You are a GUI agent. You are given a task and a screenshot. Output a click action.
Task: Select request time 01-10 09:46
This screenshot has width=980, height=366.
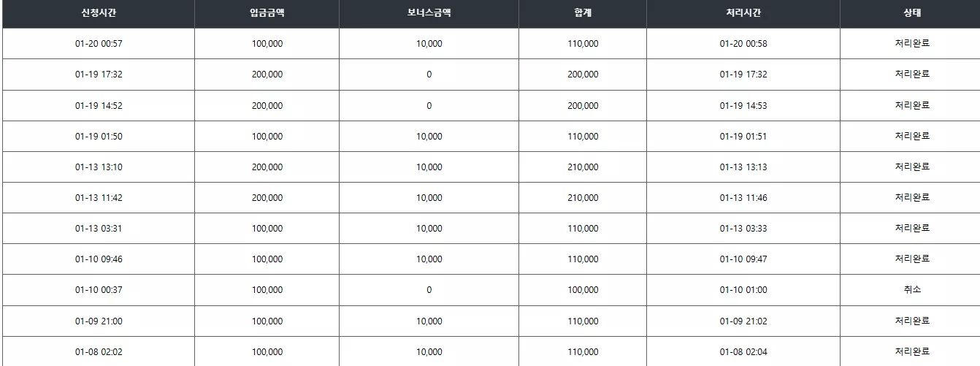tap(99, 259)
